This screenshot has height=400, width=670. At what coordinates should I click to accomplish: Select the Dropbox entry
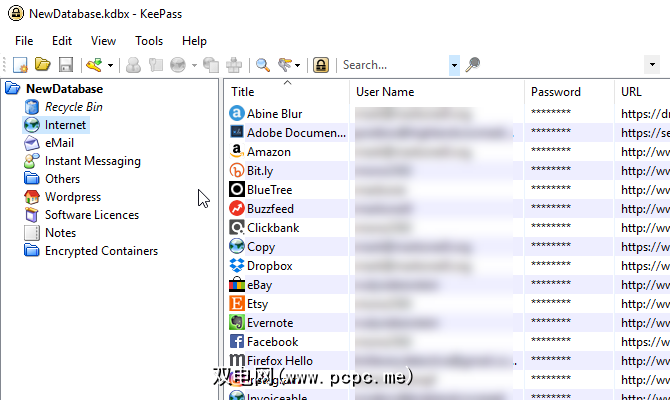[x=270, y=266]
